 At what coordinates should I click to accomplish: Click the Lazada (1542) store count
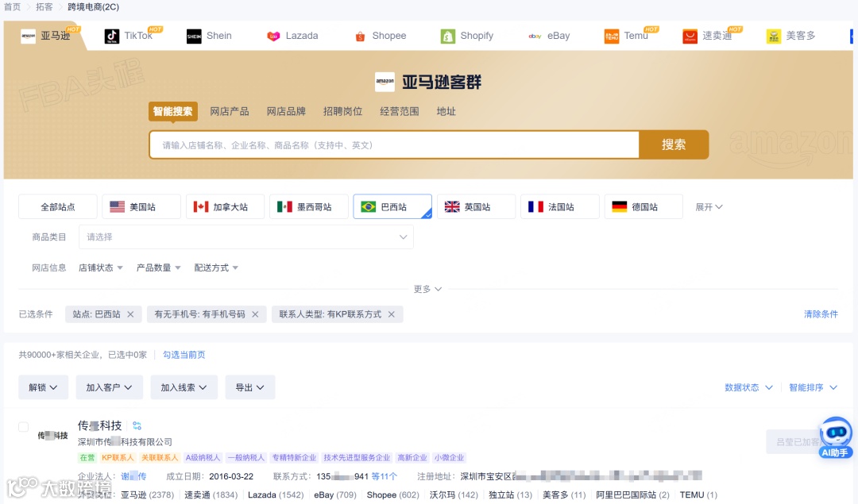pos(276,494)
